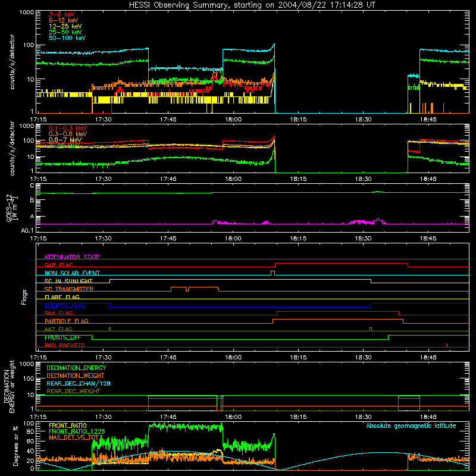The width and height of the screenshot is (476, 476).
Task: Pick the SC_TRANSMITTER flag label
Action: point(69,289)
